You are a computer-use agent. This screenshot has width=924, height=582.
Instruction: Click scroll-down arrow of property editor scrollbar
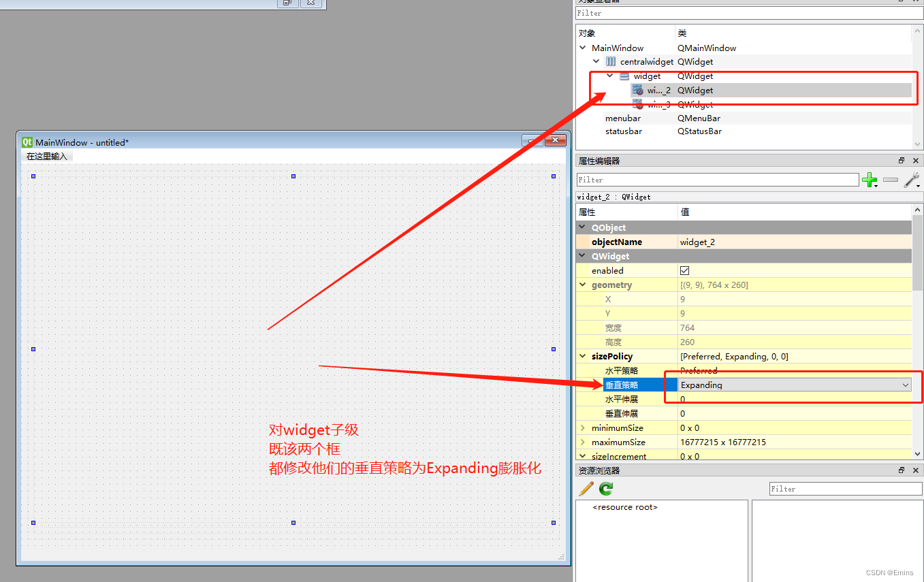pyautogui.click(x=917, y=454)
